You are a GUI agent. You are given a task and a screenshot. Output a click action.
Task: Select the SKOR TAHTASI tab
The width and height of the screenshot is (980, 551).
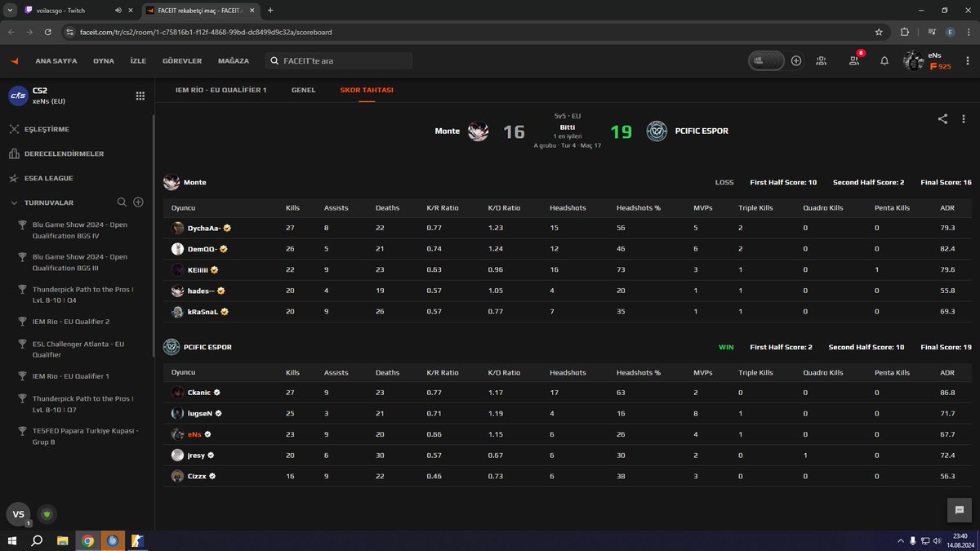coord(367,90)
